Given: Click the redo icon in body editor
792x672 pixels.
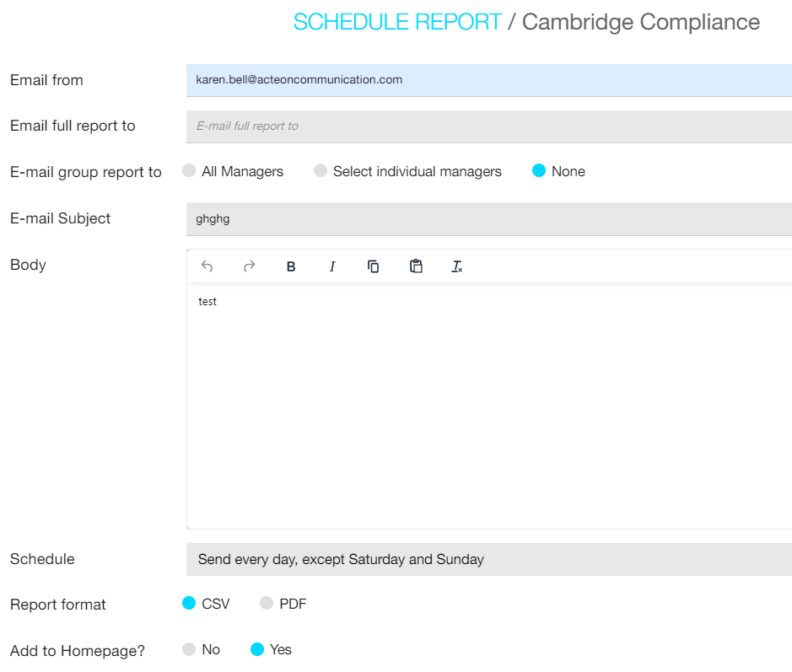Looking at the screenshot, I should click(249, 266).
